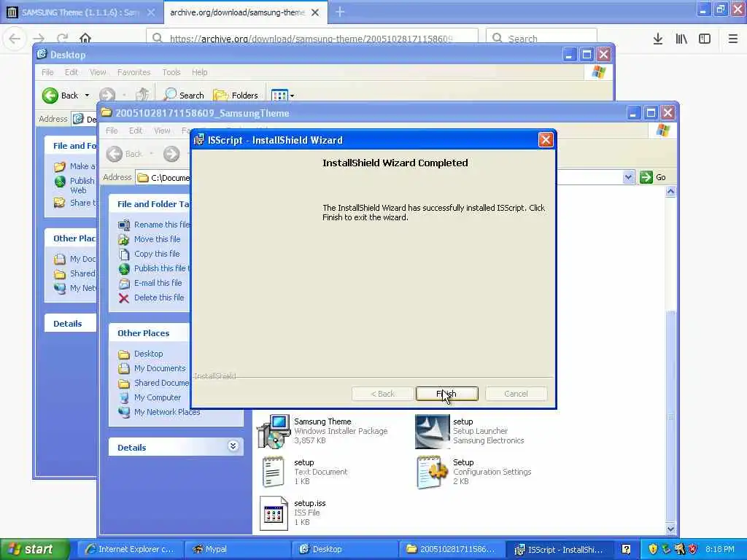Open My Network Places icon in sidebar
This screenshot has width=747, height=560.
[x=124, y=413]
